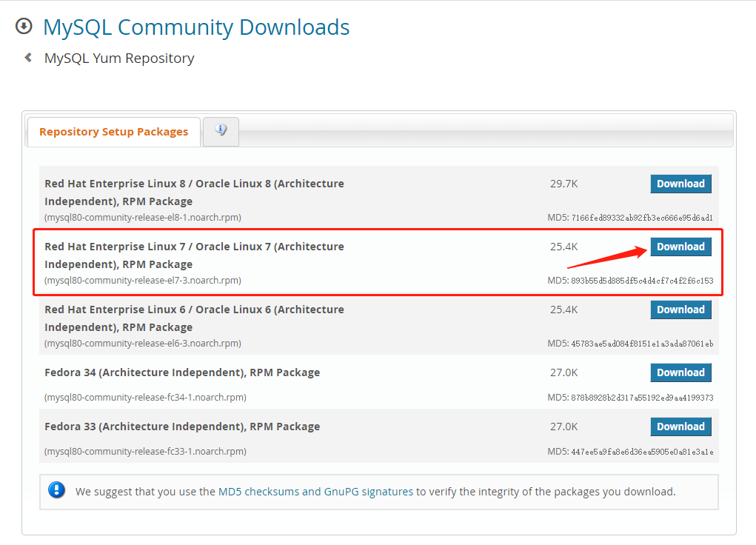This screenshot has height=545, width=756.
Task: Open the MySQL Community Downloads heading link
Action: [196, 27]
